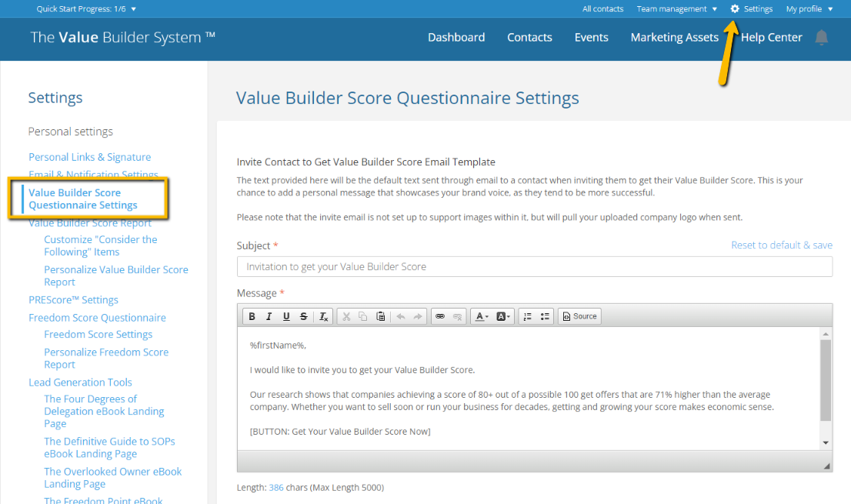Open Four Degrees of Delegation eBook page

point(104,411)
